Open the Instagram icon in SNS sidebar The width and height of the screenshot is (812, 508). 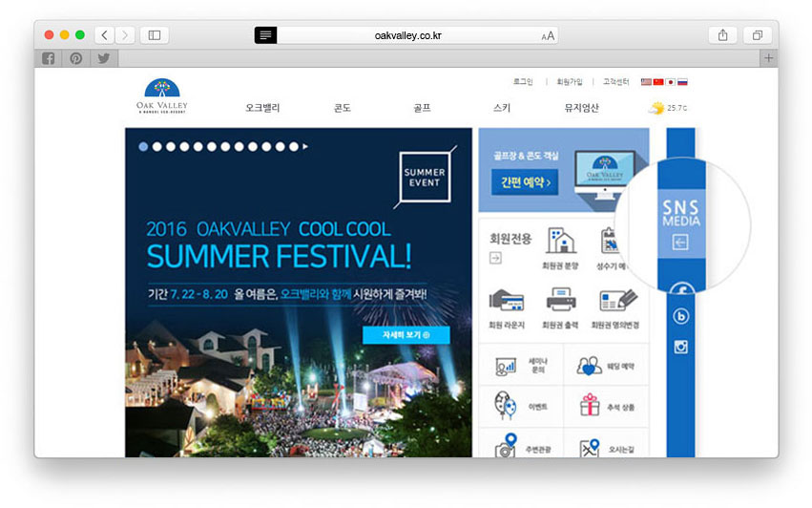pyautogui.click(x=680, y=347)
